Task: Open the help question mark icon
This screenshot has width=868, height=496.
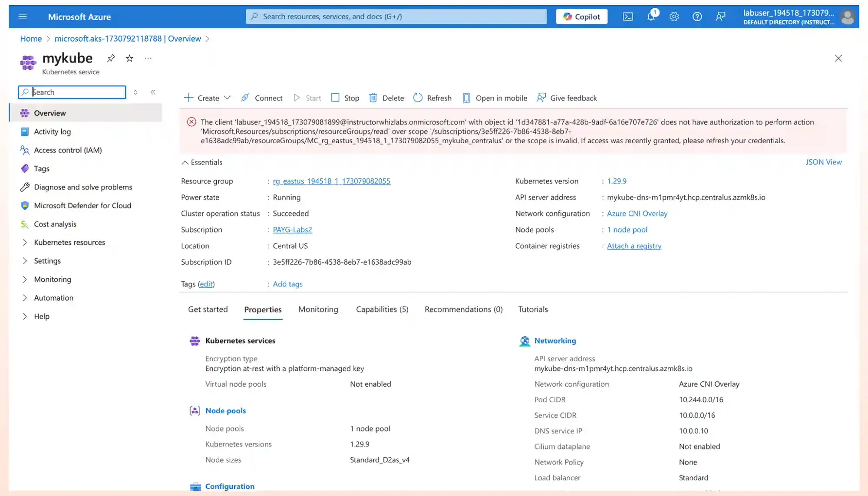Action: click(697, 16)
